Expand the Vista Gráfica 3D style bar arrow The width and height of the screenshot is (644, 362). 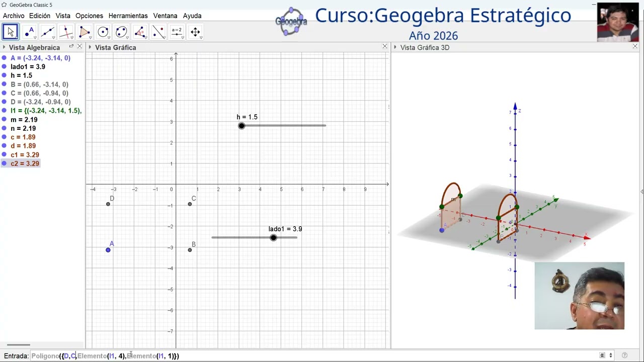[395, 47]
